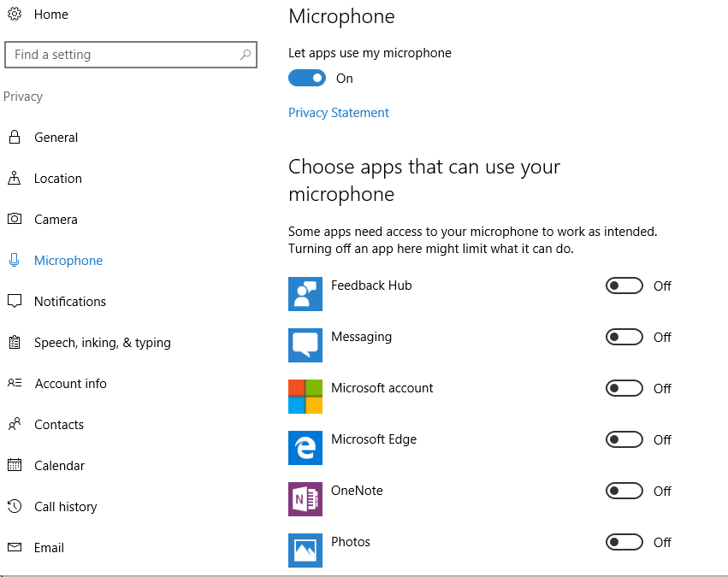Viewport: 728px width, 577px height.
Task: Click the Privacy section heading
Action: coord(23,97)
